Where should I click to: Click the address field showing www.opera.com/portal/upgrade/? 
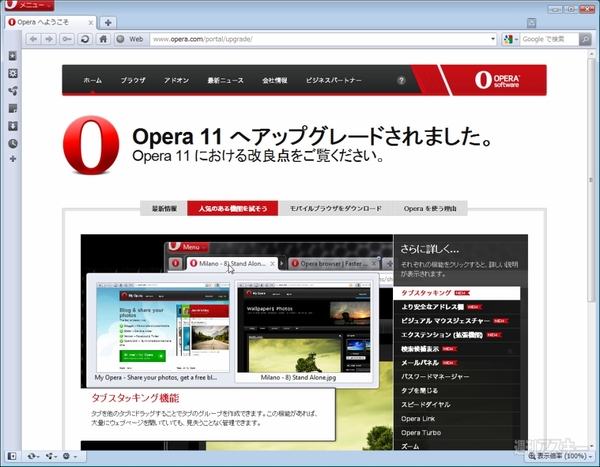click(x=320, y=39)
